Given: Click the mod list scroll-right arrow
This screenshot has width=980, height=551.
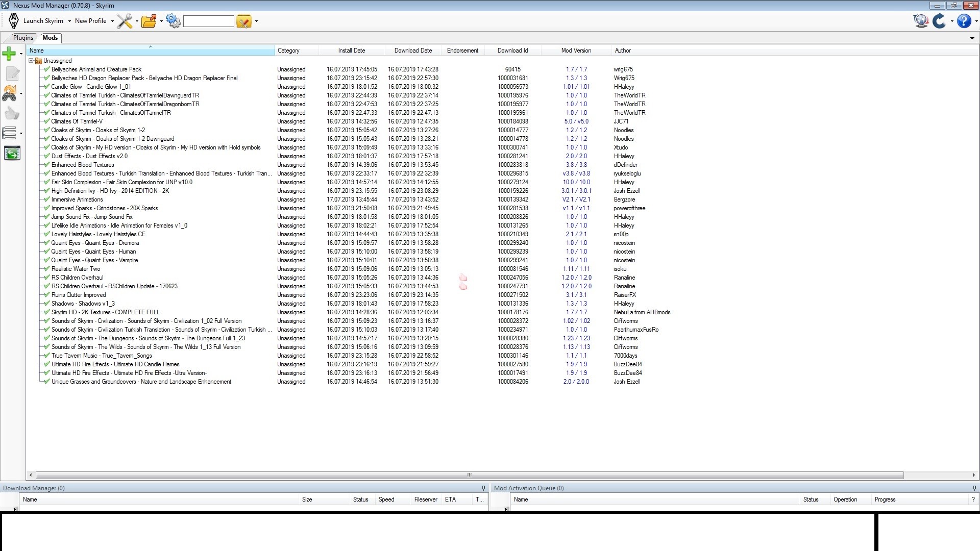Looking at the screenshot, I should 974,475.
